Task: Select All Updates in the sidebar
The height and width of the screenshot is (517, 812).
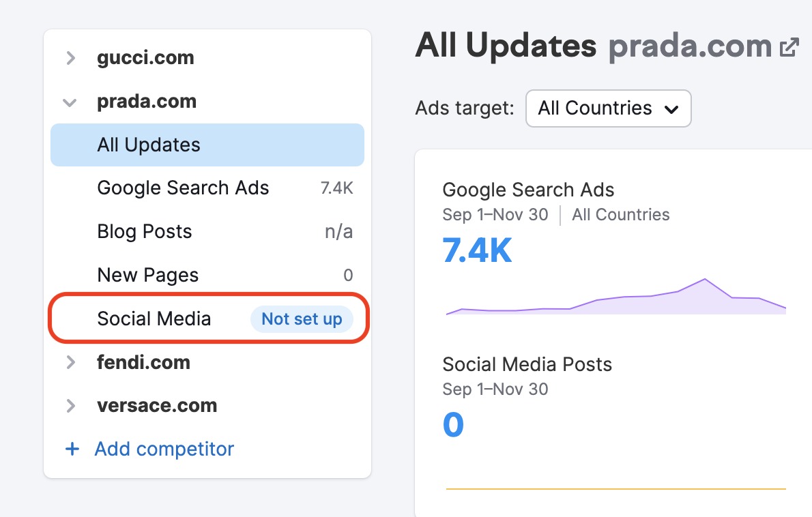Action: pos(207,145)
